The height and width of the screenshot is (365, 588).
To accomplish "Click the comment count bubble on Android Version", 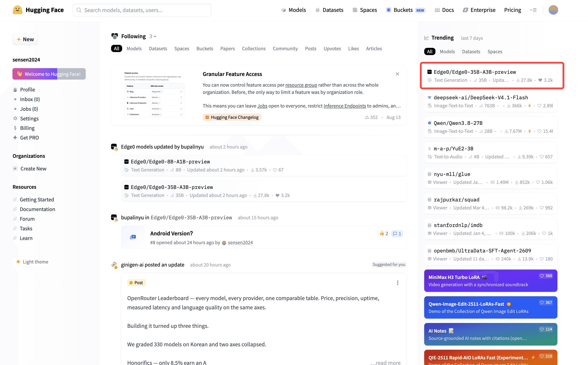I will coord(397,233).
